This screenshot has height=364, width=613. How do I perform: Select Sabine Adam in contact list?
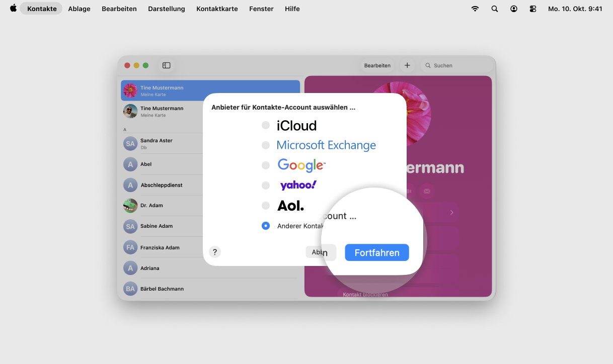click(157, 226)
